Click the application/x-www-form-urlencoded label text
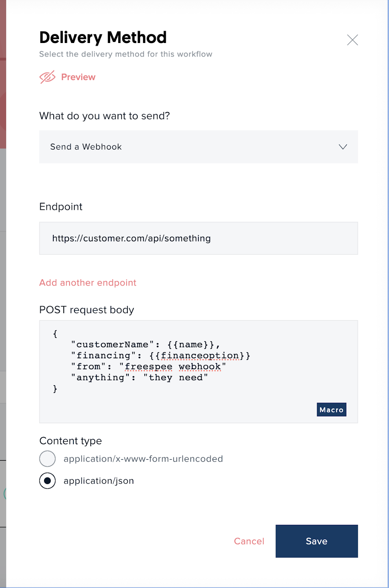389x588 pixels. pyautogui.click(x=143, y=459)
